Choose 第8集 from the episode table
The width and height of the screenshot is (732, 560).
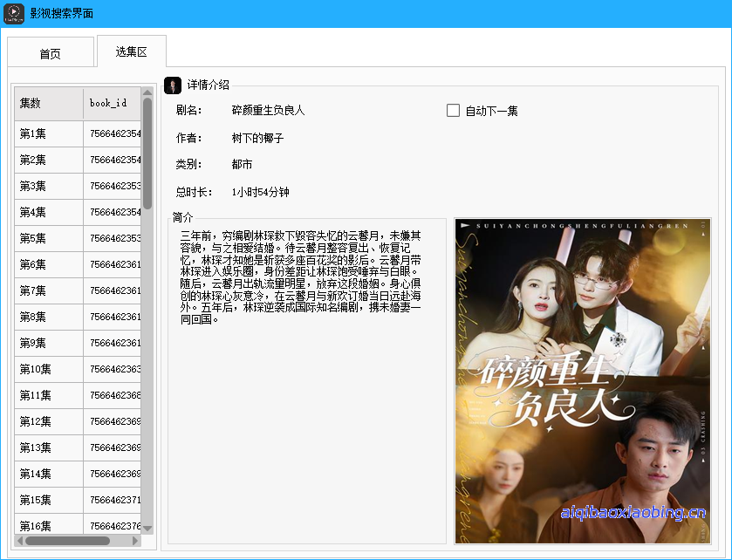click(48, 317)
